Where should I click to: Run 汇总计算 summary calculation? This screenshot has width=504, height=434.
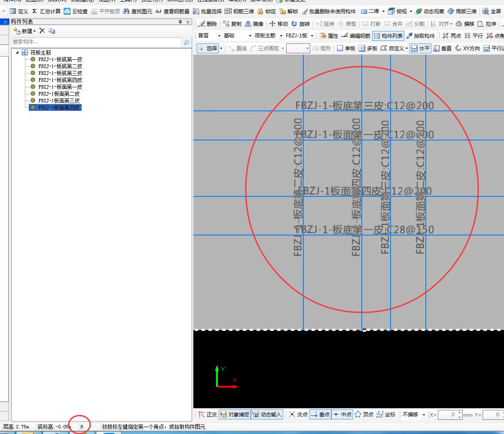[46, 11]
